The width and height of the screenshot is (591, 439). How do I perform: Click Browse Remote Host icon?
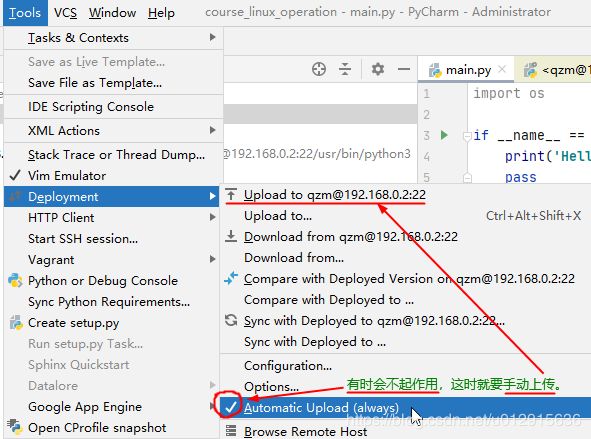[x=231, y=431]
